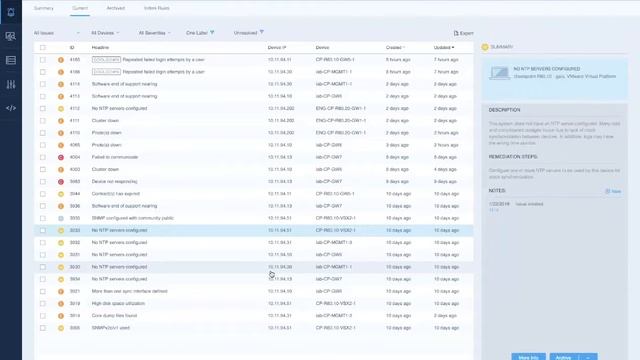The image size is (640, 360).
Task: Click severity icon of Contract(s) has expired row
Action: click(61, 194)
